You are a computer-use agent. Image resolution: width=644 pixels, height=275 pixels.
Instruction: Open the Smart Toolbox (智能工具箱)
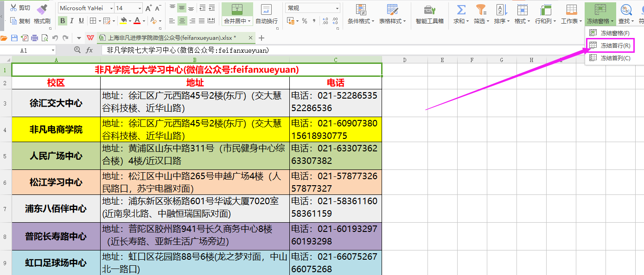(430, 14)
